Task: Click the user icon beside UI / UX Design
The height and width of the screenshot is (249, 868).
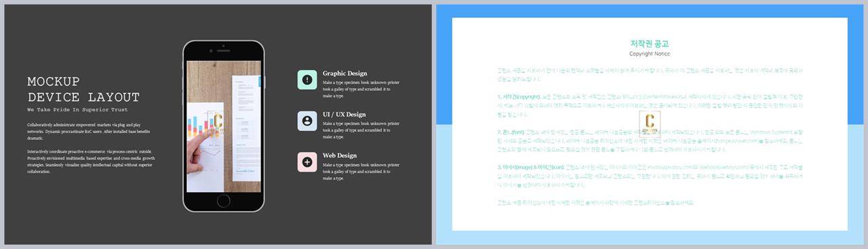Action: 307,121
